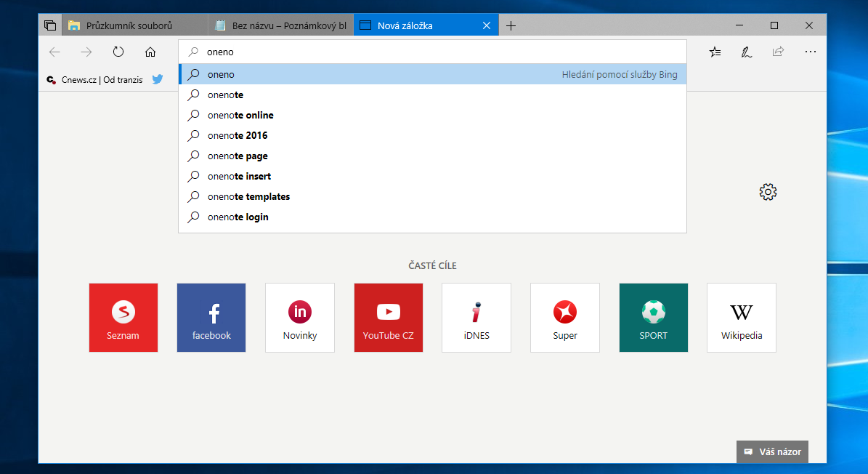The height and width of the screenshot is (474, 868).
Task: Open the favorites hub star icon
Action: point(715,52)
